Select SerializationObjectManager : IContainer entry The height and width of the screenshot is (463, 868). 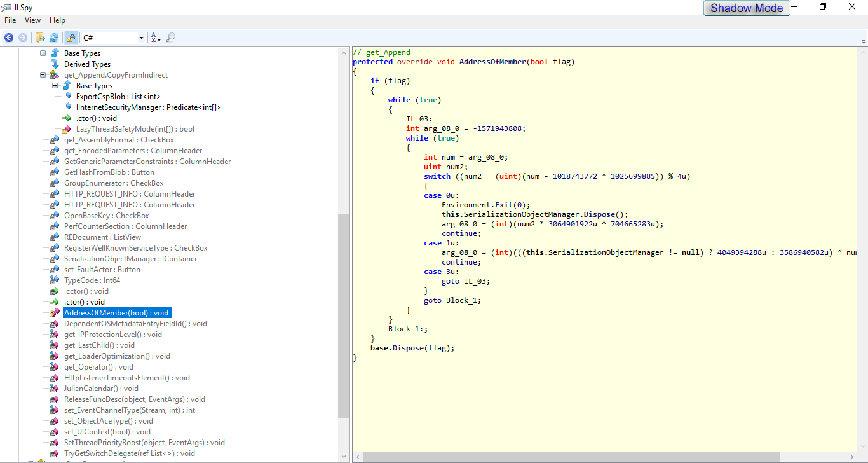[130, 259]
